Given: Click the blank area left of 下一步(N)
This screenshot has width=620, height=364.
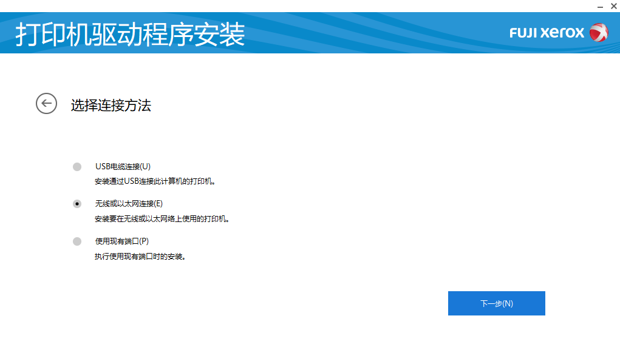Looking at the screenshot, I should click(304, 303).
